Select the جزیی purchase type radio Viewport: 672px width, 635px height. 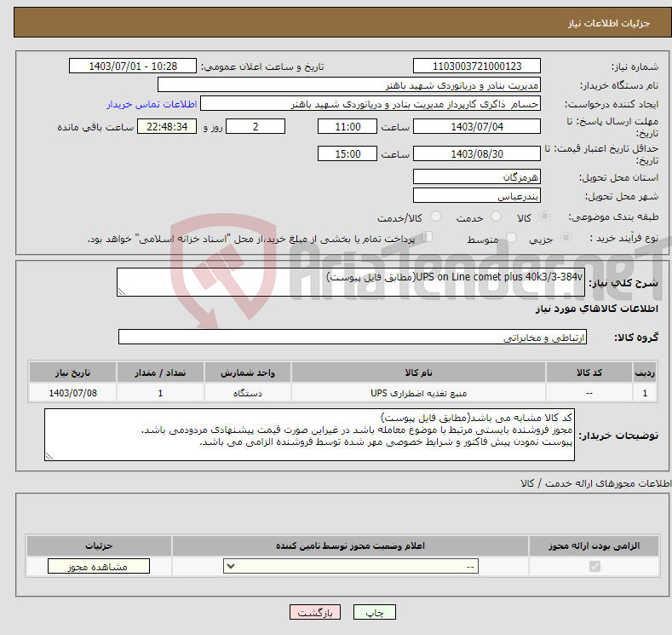pos(566,238)
